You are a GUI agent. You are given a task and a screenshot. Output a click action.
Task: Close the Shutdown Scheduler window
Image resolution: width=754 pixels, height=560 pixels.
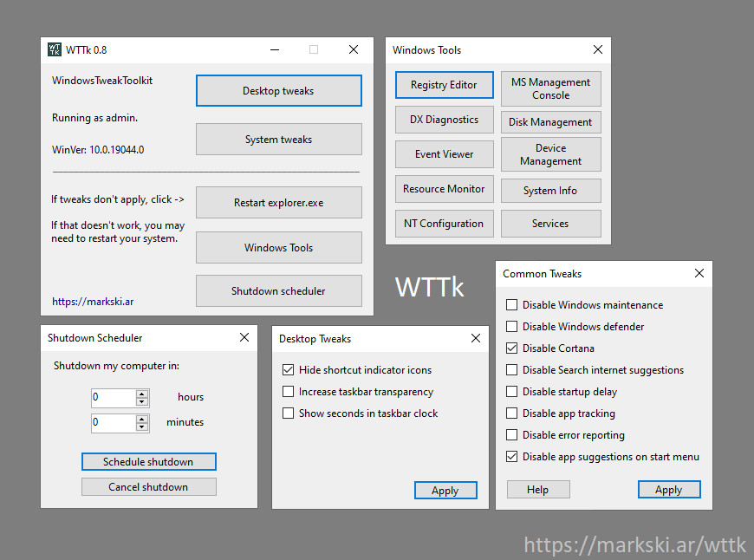point(244,337)
